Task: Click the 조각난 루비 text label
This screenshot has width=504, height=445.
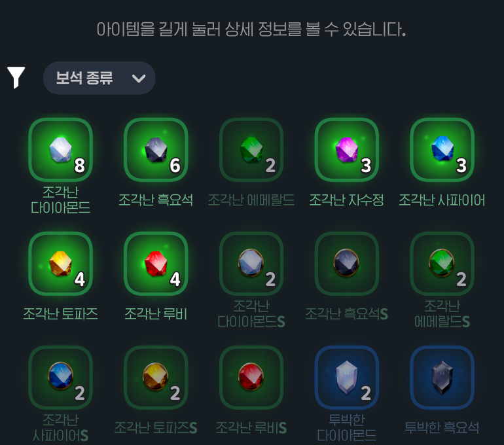Action: (x=156, y=314)
